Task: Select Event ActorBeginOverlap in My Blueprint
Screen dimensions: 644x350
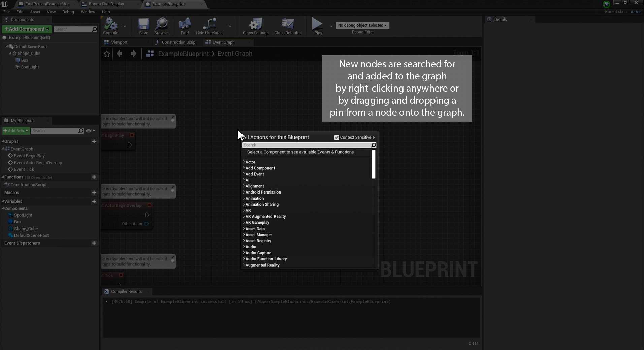Action: (x=38, y=163)
